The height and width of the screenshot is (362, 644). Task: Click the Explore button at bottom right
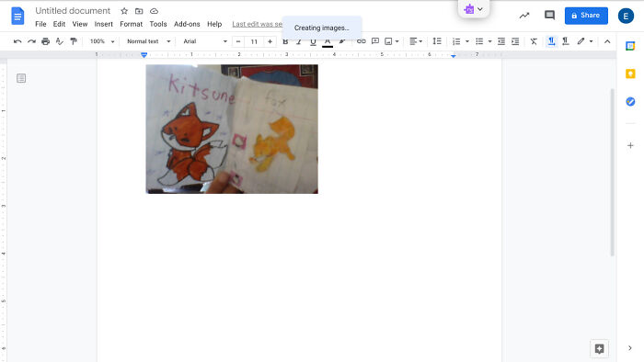(599, 349)
